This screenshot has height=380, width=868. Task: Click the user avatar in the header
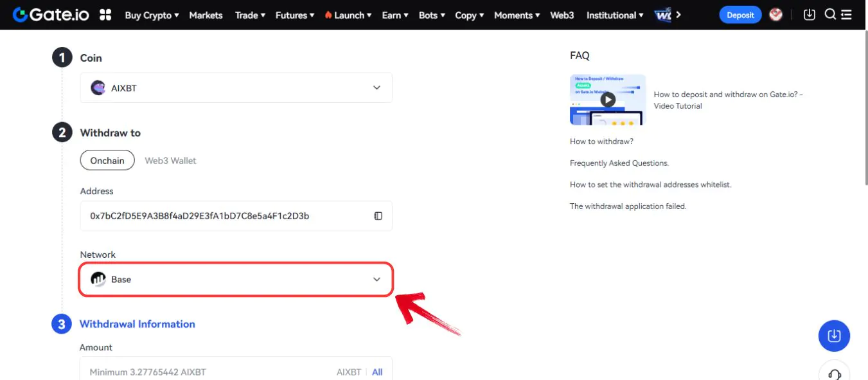point(776,15)
